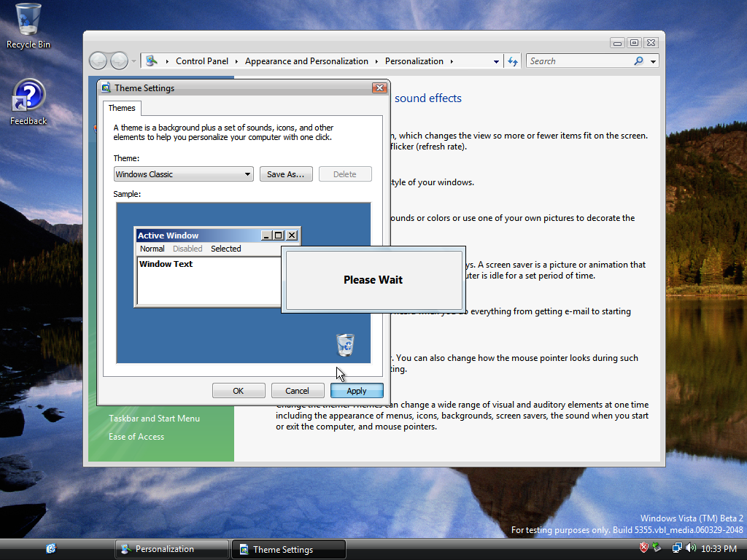
Task: Select the Personalization breadcrumb segment
Action: point(414,61)
